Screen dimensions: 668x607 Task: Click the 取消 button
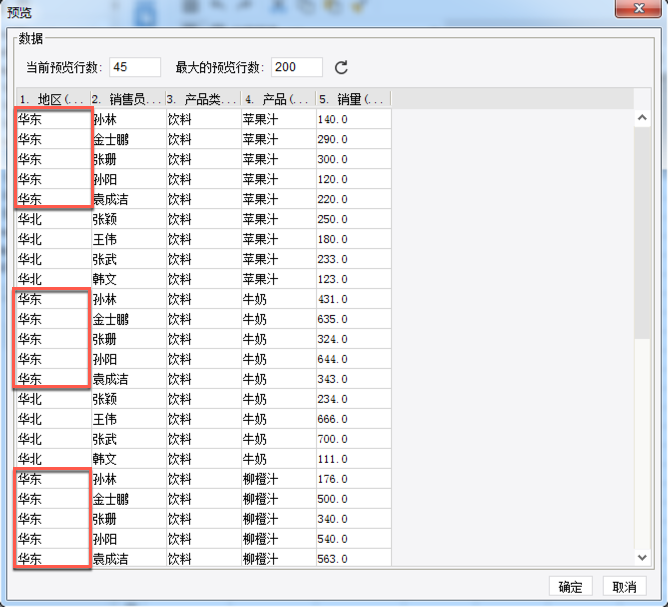coord(624,587)
